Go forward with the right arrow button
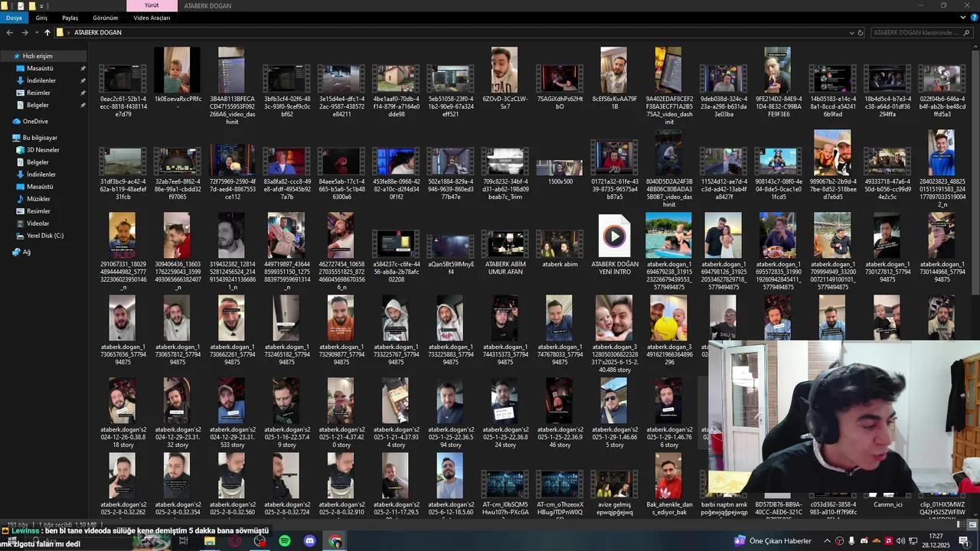Image resolution: width=980 pixels, height=551 pixels. point(24,33)
